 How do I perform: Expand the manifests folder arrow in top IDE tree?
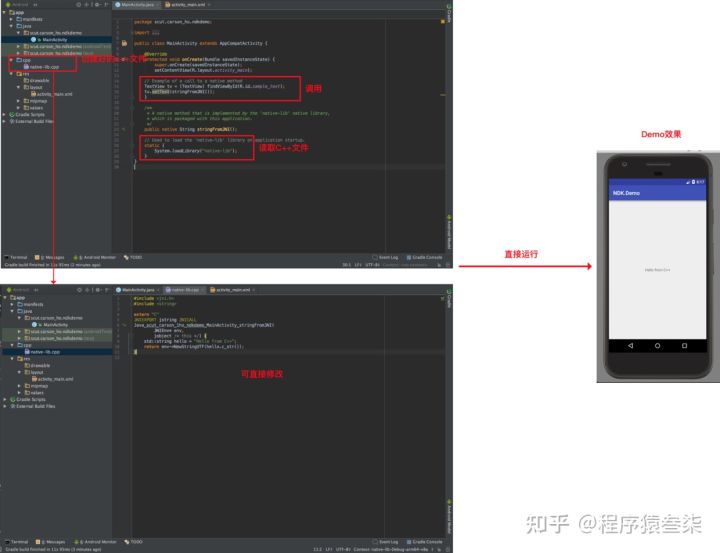tap(11, 19)
